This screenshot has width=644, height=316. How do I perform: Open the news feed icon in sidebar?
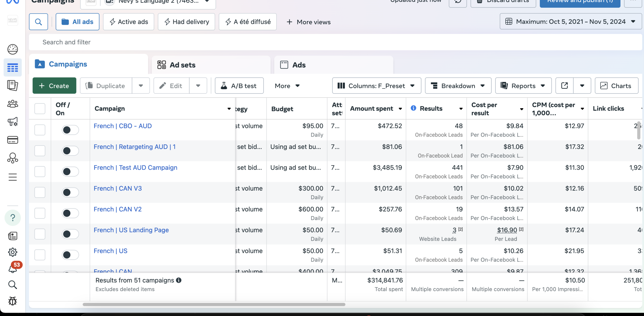point(13,236)
